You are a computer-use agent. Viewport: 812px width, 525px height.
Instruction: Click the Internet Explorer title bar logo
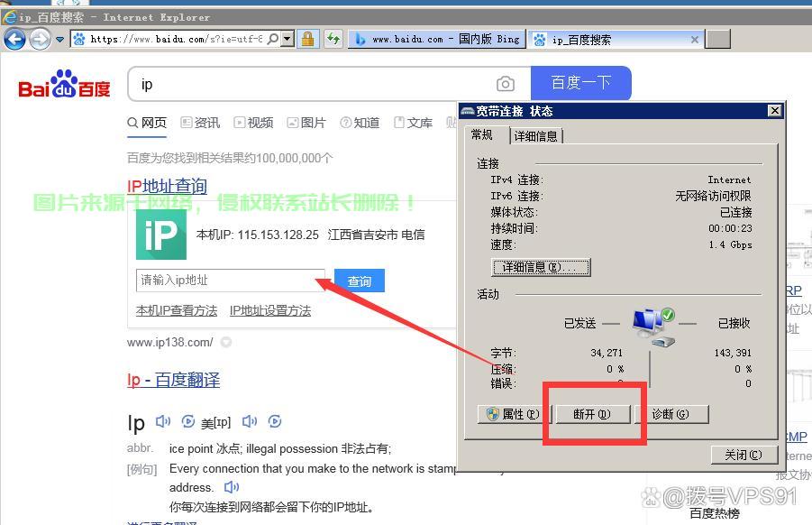tap(9, 17)
